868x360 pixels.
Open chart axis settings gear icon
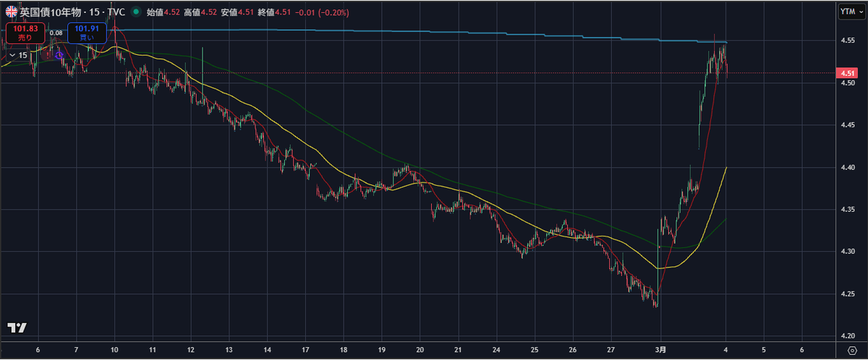click(852, 350)
